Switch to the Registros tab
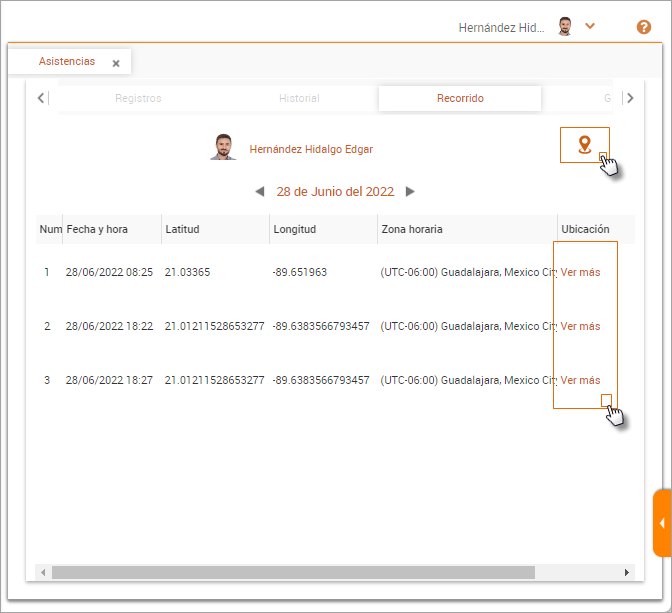 tap(138, 99)
